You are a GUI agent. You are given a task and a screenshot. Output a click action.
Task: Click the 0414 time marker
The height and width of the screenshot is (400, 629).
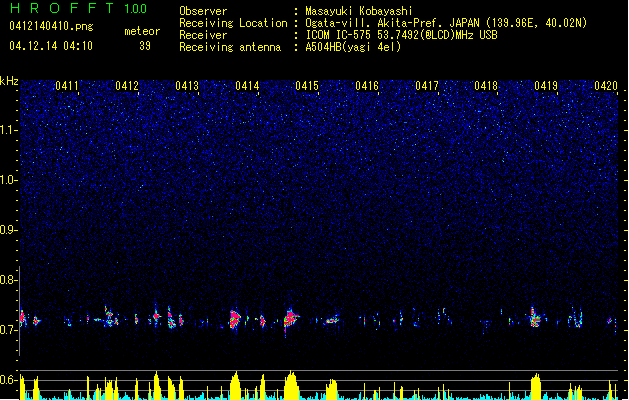(247, 86)
